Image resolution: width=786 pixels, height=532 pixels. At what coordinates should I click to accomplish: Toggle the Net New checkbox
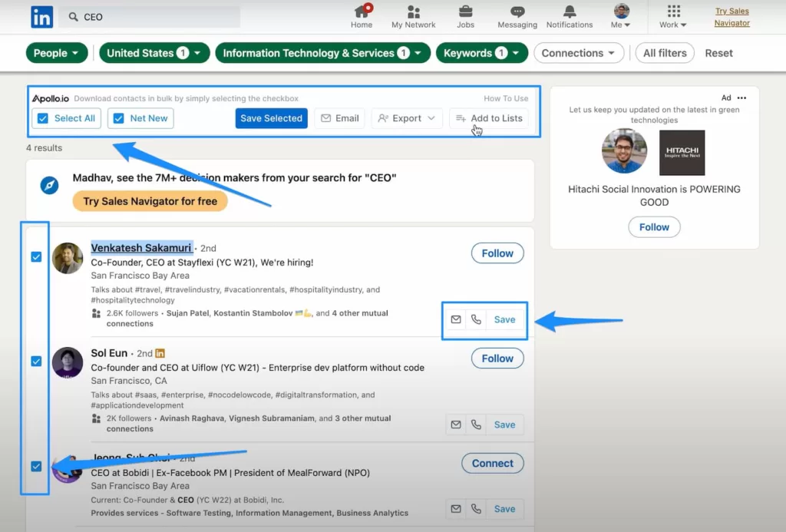[x=119, y=118]
